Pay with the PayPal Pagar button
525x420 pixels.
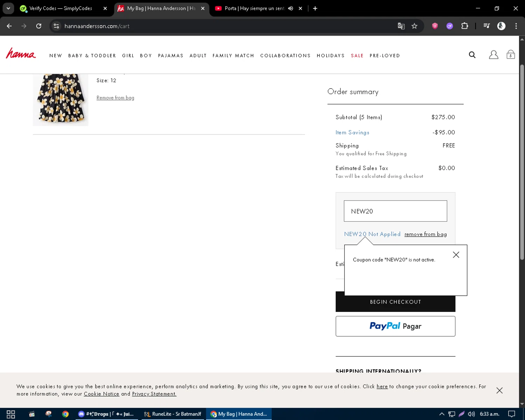click(395, 326)
